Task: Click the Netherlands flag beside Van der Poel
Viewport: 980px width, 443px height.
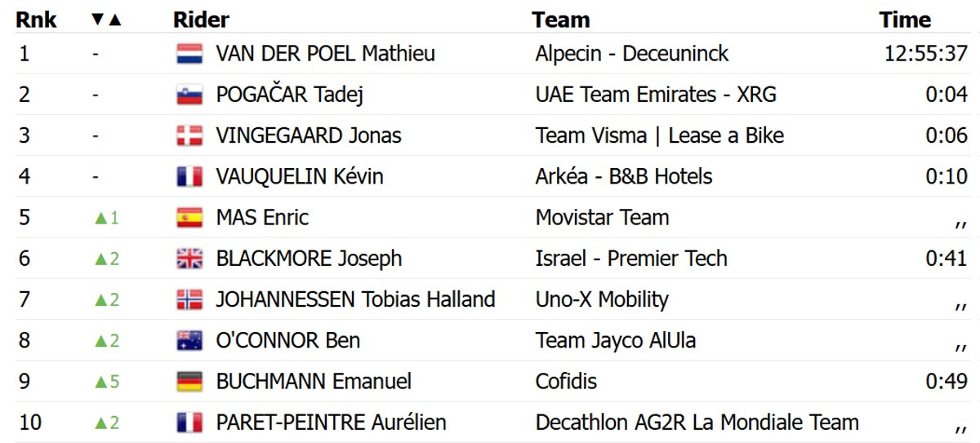Action: (189, 55)
